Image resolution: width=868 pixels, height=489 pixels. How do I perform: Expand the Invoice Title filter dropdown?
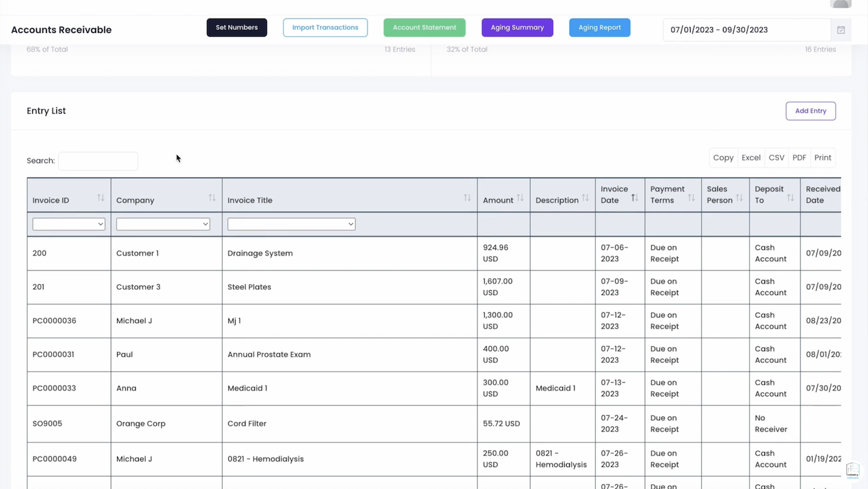(x=291, y=224)
